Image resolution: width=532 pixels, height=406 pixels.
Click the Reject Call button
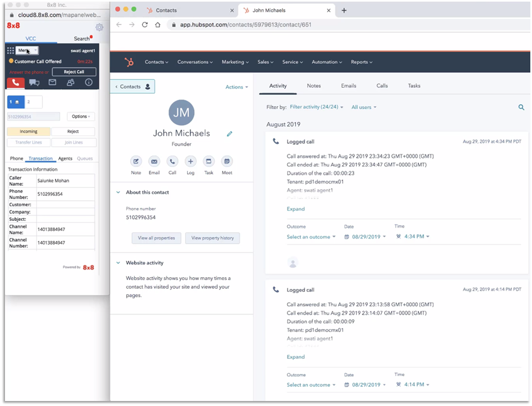pos(74,72)
